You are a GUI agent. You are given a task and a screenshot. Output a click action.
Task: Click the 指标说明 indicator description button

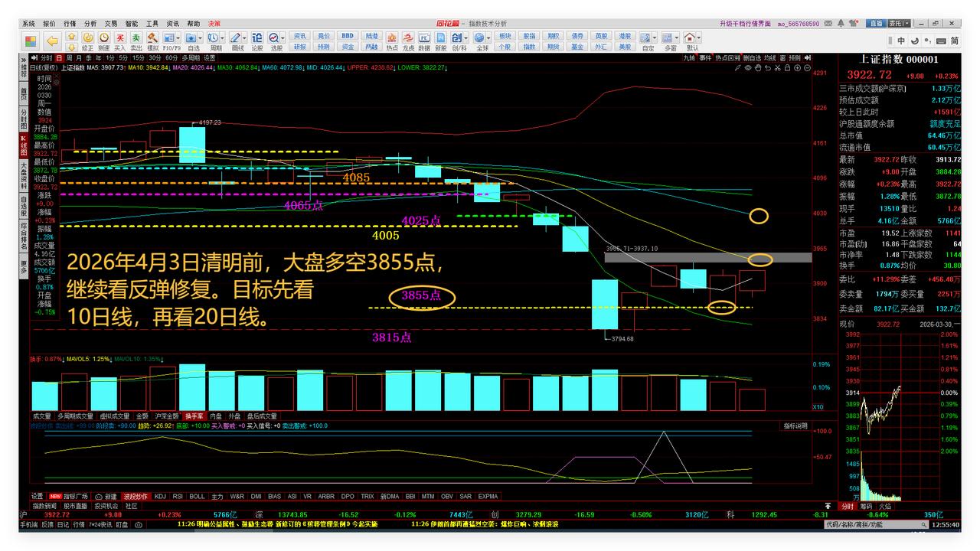click(795, 425)
